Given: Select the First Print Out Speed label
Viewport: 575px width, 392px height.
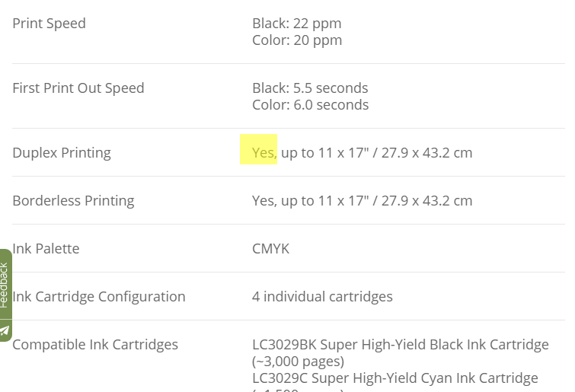Looking at the screenshot, I should [78, 88].
